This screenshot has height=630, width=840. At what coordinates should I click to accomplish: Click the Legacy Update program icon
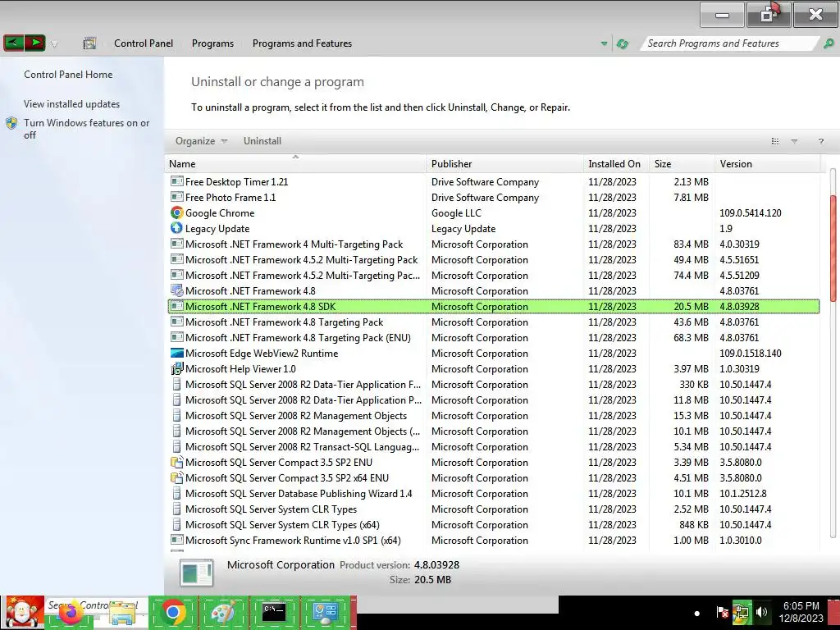[177, 228]
